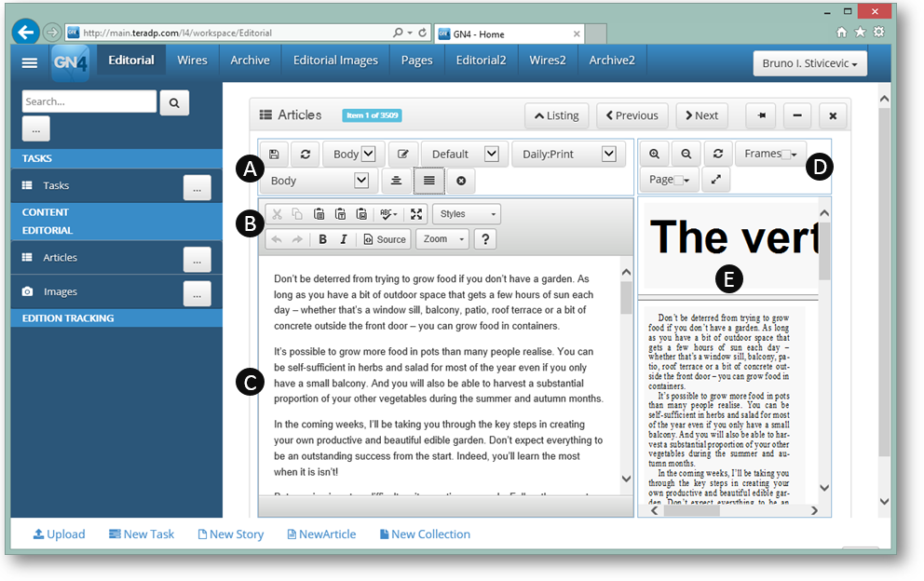Image resolution: width=924 pixels, height=581 pixels.
Task: Expand the Frames dropdown arrow
Action: point(795,155)
